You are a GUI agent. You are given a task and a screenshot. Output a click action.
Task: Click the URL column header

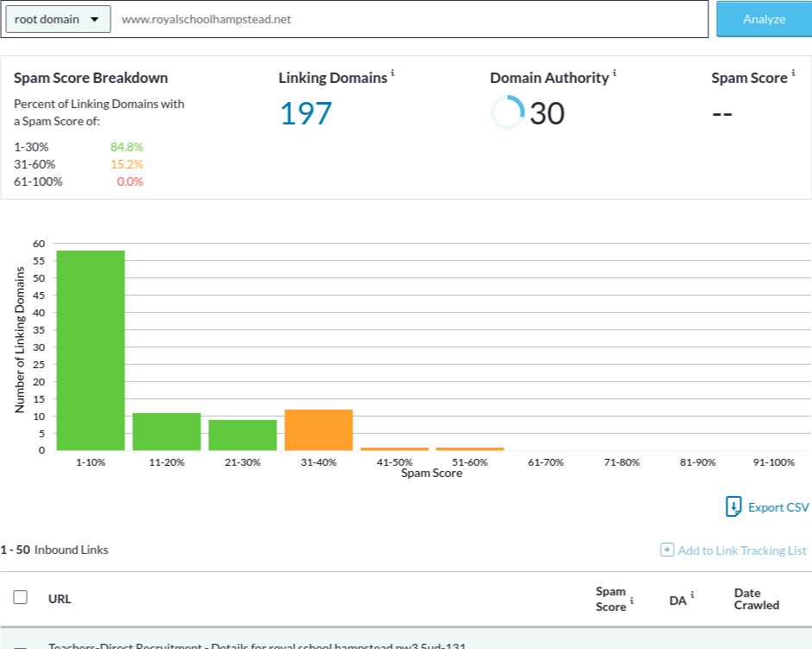60,598
